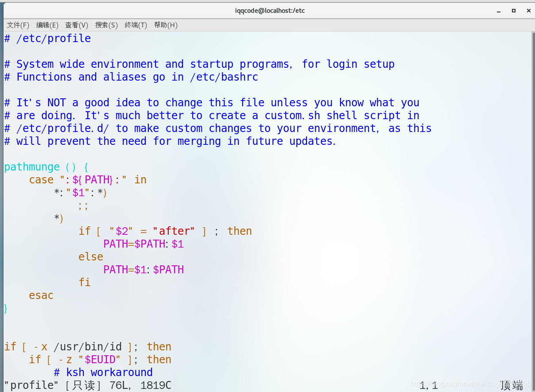Minimize the terminal window
Image resolution: width=535 pixels, height=392 pixels.
pyautogui.click(x=499, y=10)
